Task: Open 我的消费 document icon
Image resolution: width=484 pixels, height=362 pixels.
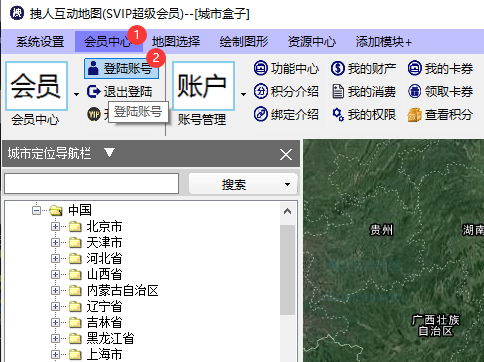Action: tap(338, 91)
